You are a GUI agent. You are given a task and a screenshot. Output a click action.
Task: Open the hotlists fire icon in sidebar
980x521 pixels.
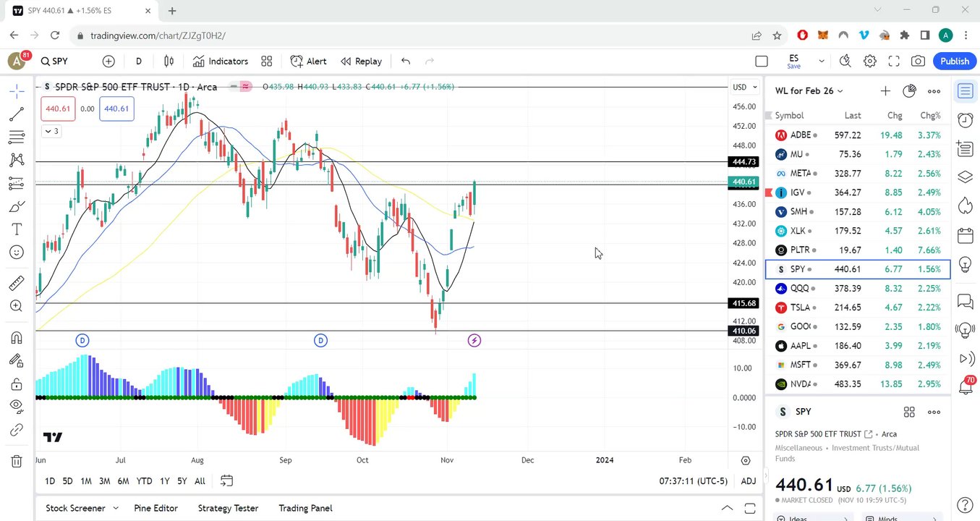[x=965, y=206]
